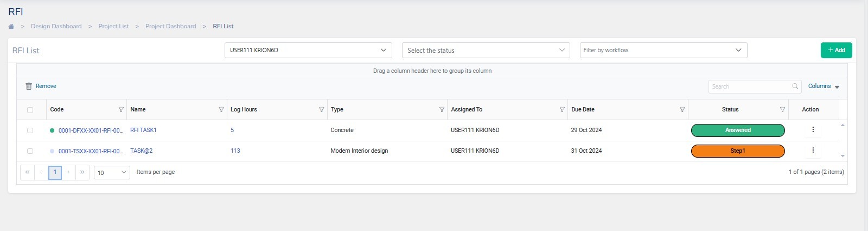This screenshot has height=231, width=868.
Task: Click the green Add button
Action: point(836,50)
